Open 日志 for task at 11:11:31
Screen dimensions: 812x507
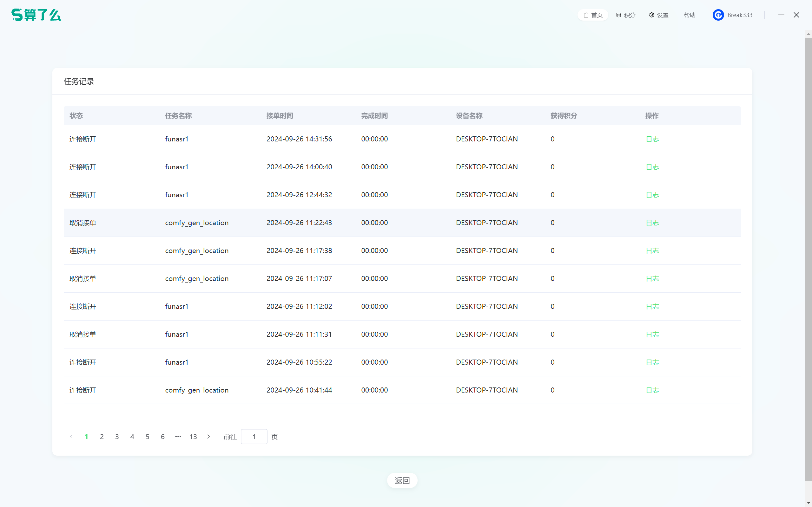pyautogui.click(x=652, y=334)
